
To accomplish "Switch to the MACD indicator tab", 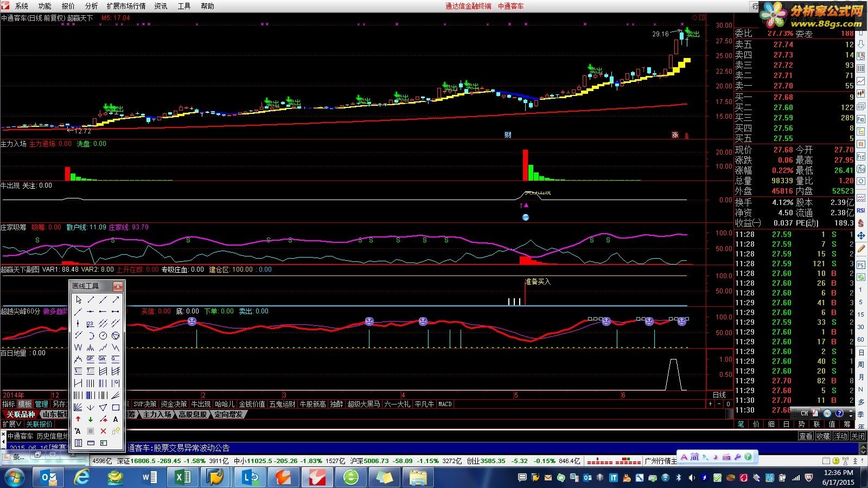I will tap(445, 404).
